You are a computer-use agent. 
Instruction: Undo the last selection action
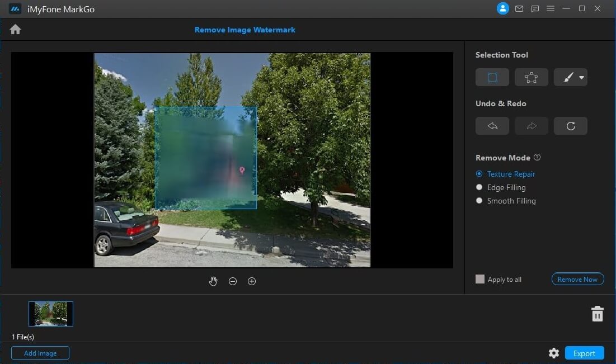[x=492, y=125]
